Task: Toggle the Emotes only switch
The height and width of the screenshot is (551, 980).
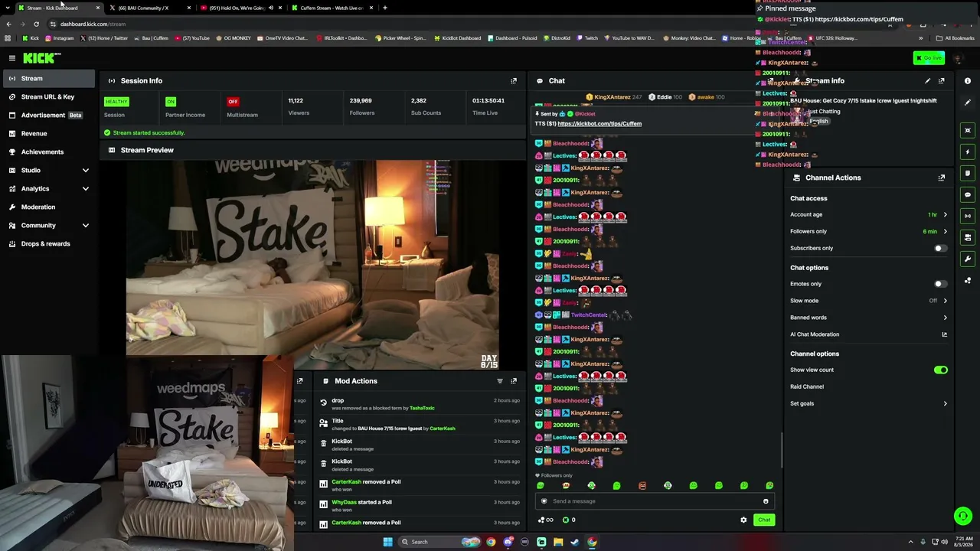Action: pyautogui.click(x=940, y=284)
